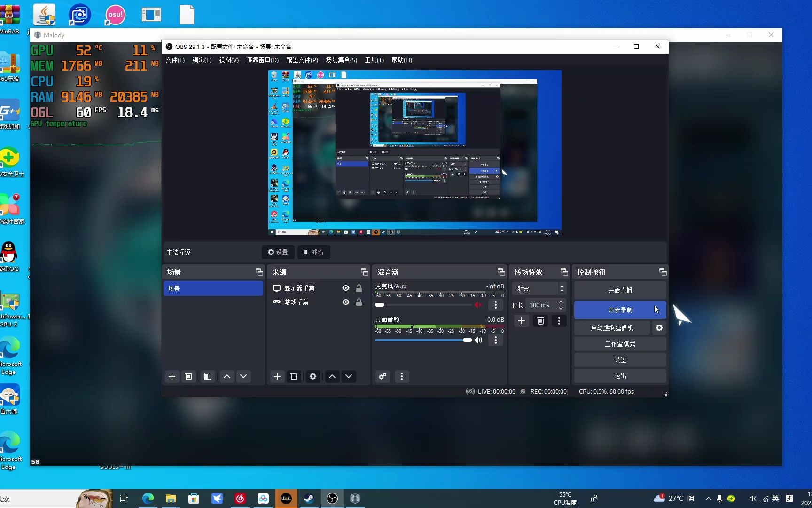Click the OBS Studio taskbar icon
Image resolution: width=812 pixels, height=508 pixels.
[332, 499]
